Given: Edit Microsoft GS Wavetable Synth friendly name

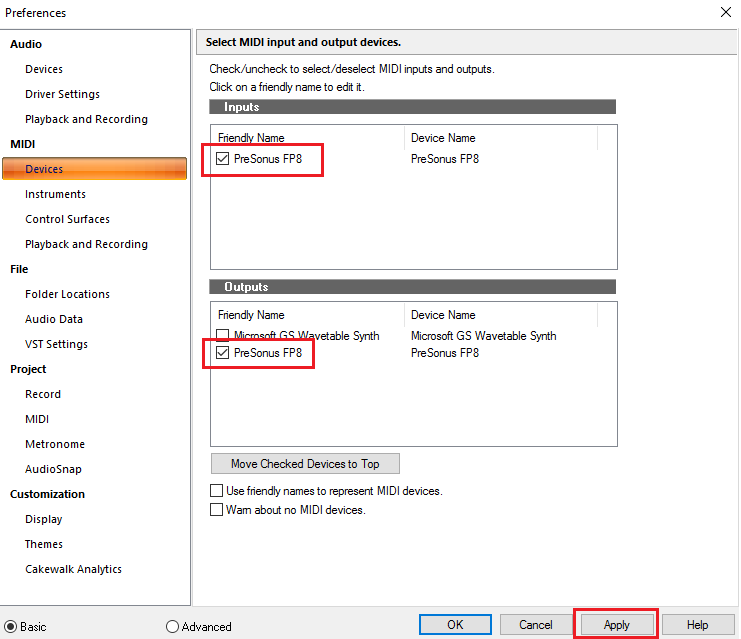Looking at the screenshot, I should [307, 336].
